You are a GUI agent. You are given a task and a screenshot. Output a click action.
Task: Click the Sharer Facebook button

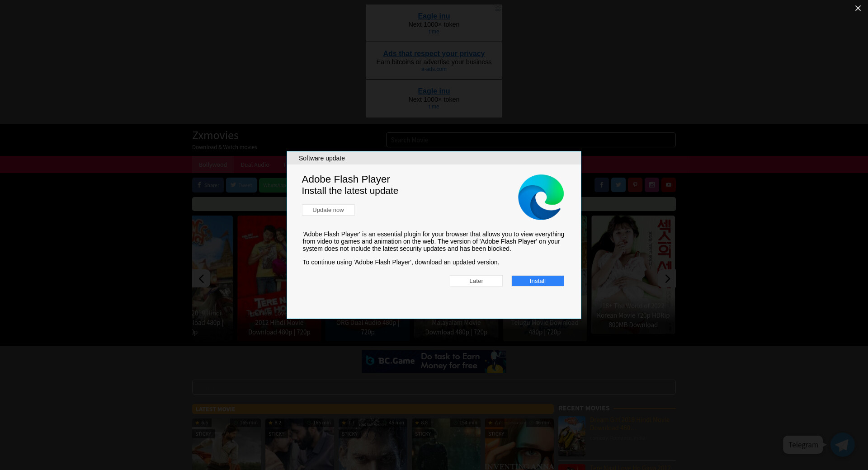pos(208,185)
